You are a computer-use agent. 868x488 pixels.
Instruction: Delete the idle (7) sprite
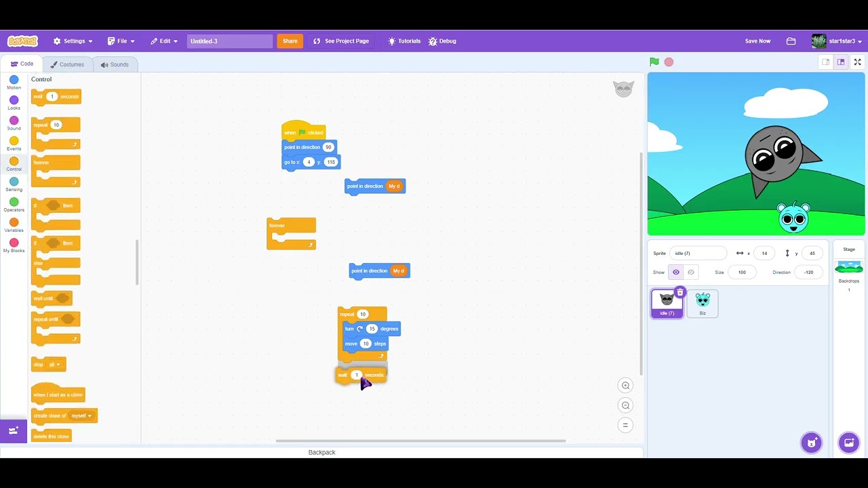point(680,292)
